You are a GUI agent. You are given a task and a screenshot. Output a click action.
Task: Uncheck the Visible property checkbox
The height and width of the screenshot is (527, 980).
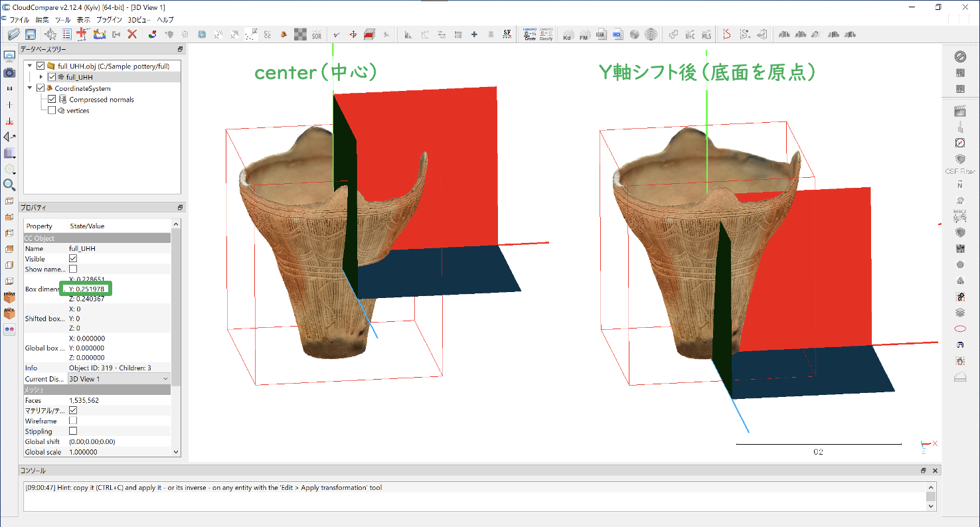click(x=73, y=259)
